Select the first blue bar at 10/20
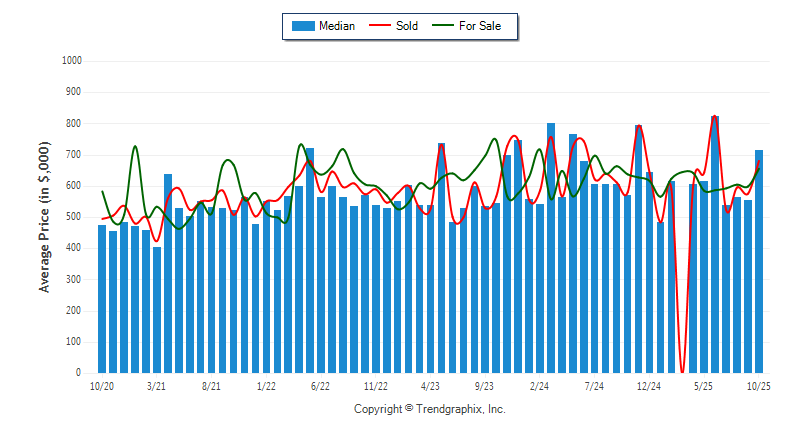Screen dimensions: 800x434 click(x=102, y=300)
